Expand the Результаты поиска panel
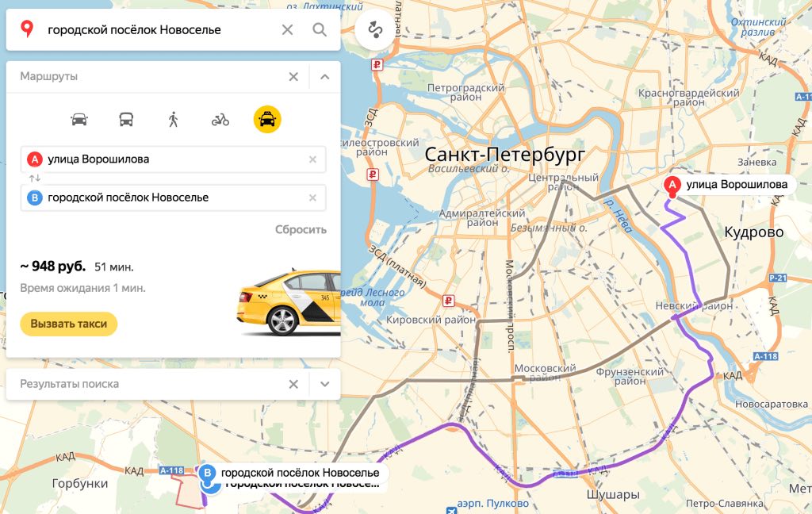Screen dimensions: 812x514 [324, 385]
